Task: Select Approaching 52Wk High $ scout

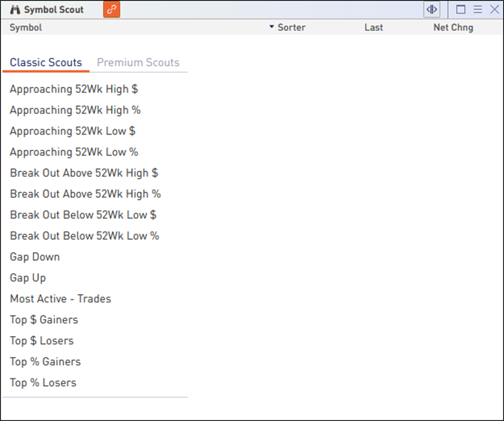Action: click(x=74, y=89)
